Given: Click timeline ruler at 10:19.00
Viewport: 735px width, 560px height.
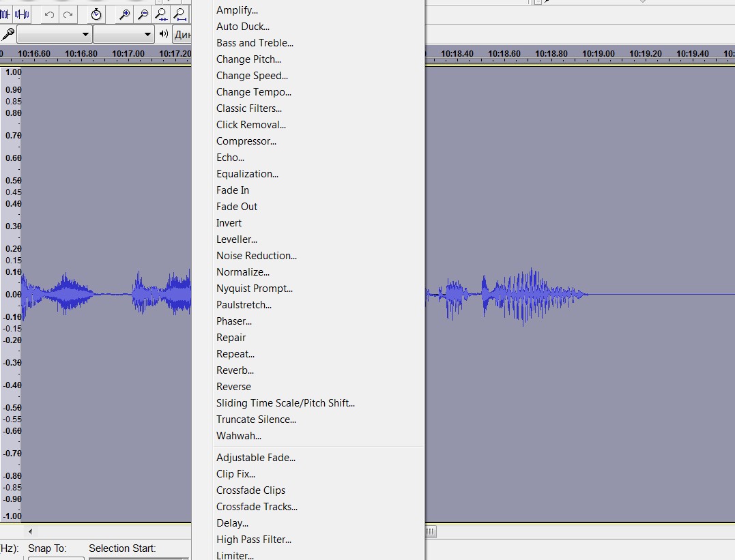Looking at the screenshot, I should pos(598,53).
